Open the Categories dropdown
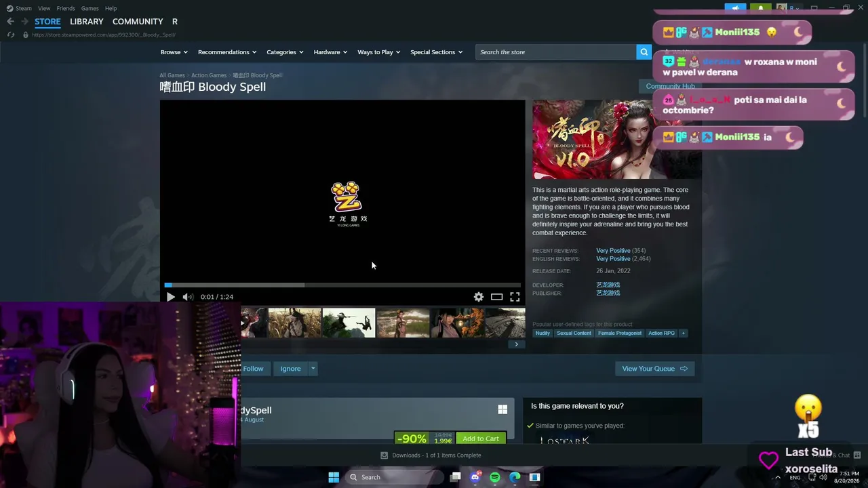 (x=285, y=52)
